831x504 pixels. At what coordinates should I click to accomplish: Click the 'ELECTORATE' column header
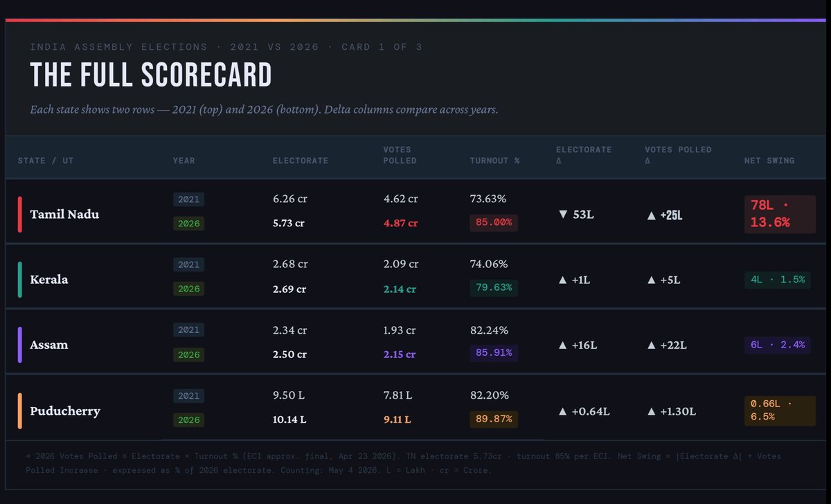[x=301, y=161]
